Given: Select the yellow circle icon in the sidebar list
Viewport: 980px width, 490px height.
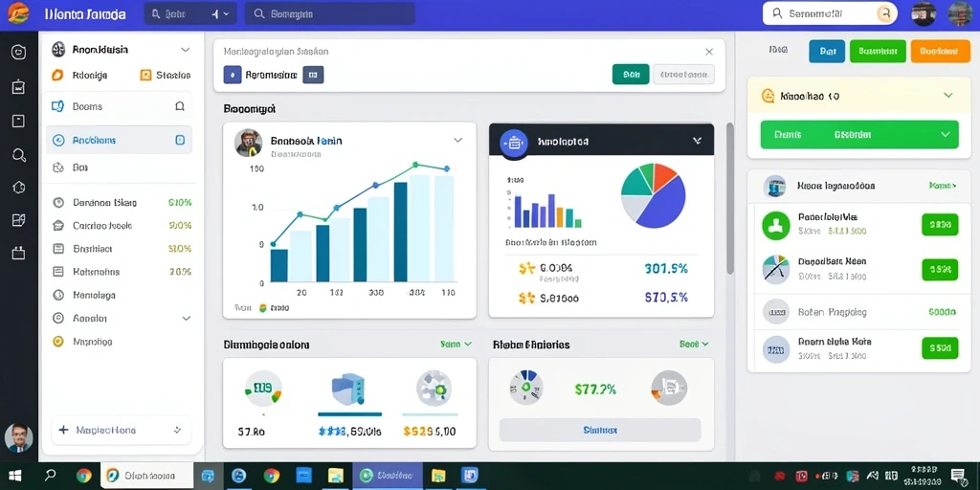Looking at the screenshot, I should click(58, 342).
